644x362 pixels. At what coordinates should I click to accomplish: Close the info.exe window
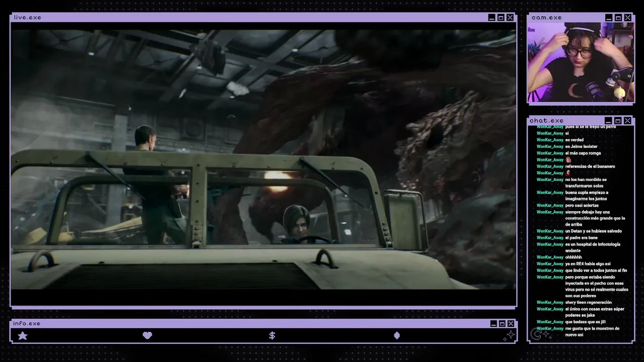[511, 324]
